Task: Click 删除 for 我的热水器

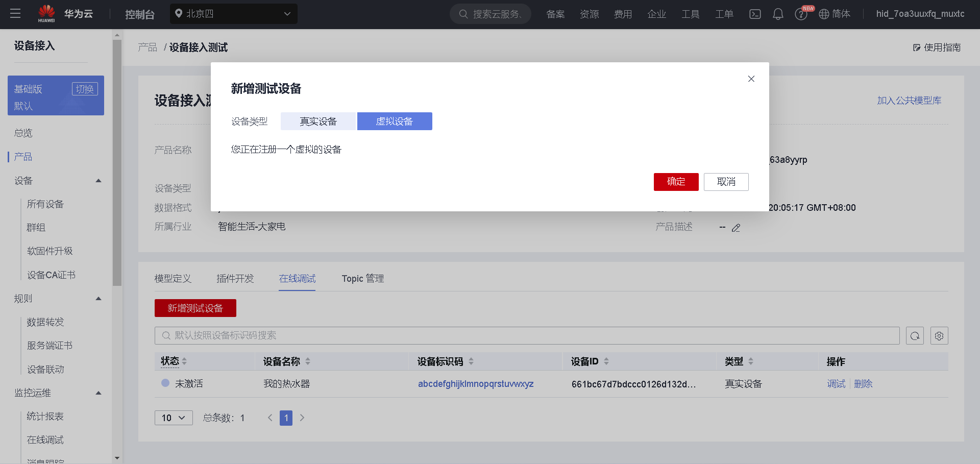Action: (863, 384)
